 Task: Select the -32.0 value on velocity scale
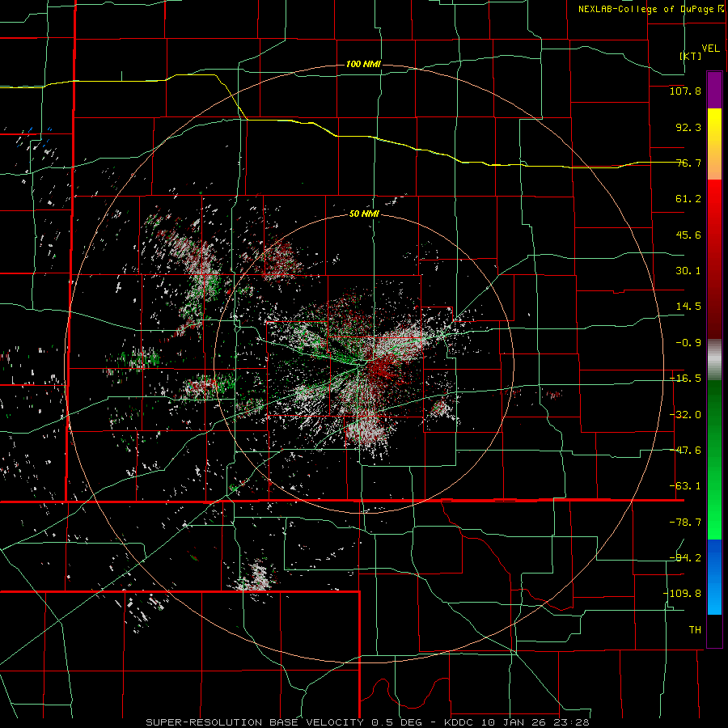tap(685, 415)
